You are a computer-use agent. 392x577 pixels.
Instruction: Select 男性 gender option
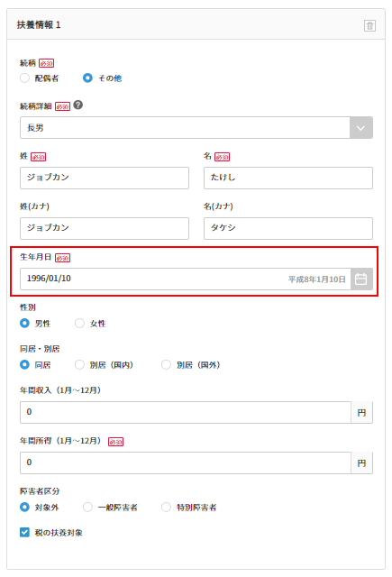pos(24,323)
